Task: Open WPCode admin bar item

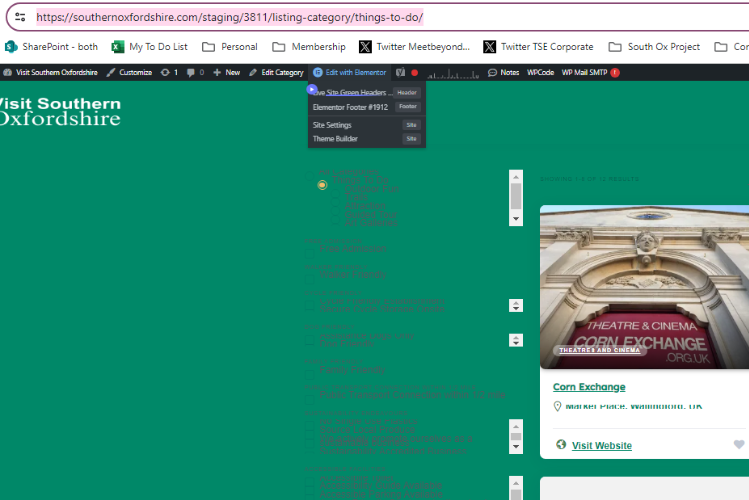Action: [x=540, y=73]
